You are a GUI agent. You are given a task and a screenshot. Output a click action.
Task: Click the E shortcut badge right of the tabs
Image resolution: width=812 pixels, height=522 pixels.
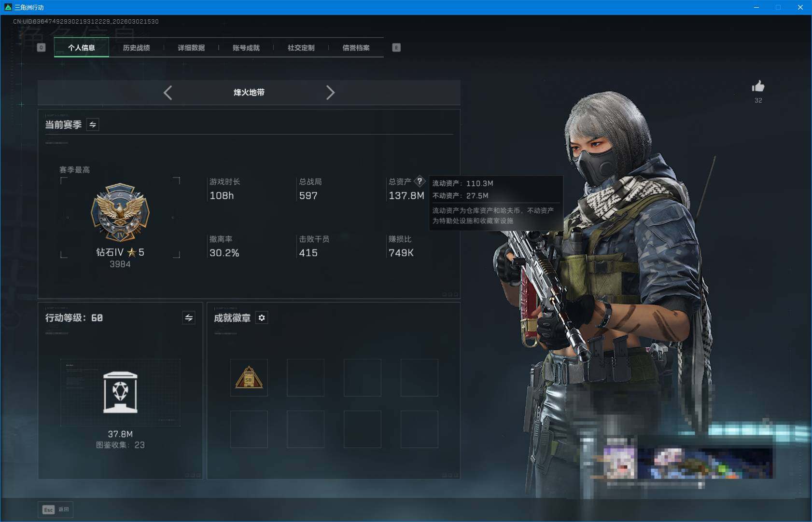pos(397,47)
